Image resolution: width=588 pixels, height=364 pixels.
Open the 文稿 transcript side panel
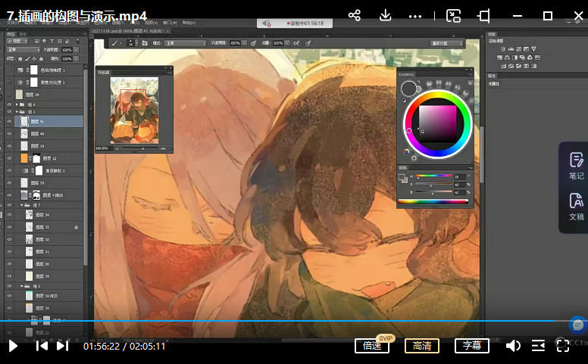tap(576, 207)
